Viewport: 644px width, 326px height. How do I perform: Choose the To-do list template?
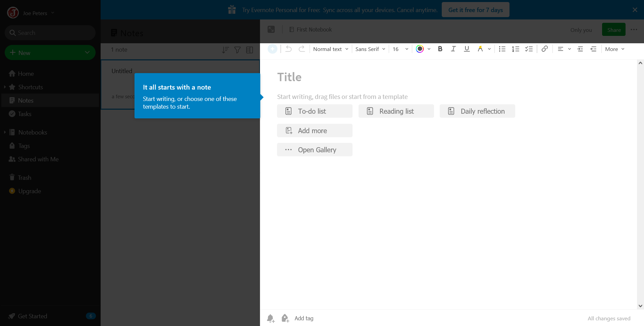tap(315, 111)
